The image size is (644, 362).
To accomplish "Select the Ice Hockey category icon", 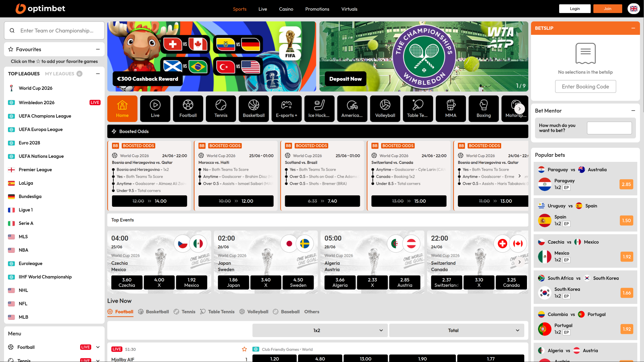I will pos(319,109).
